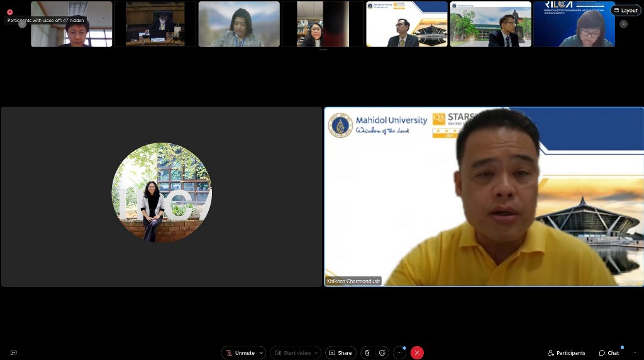
Task: Click the red recording indicator icon
Action: pyautogui.click(x=10, y=12)
